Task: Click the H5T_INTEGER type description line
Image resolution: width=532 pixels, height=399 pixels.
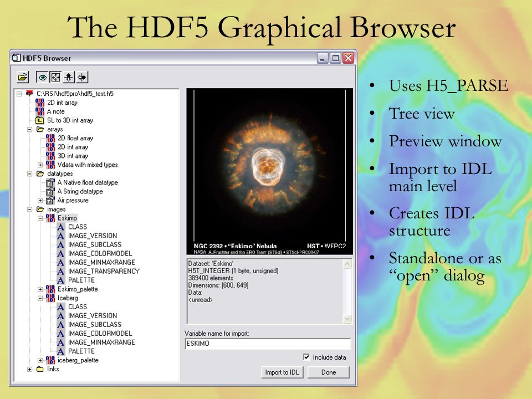Action: coord(233,271)
